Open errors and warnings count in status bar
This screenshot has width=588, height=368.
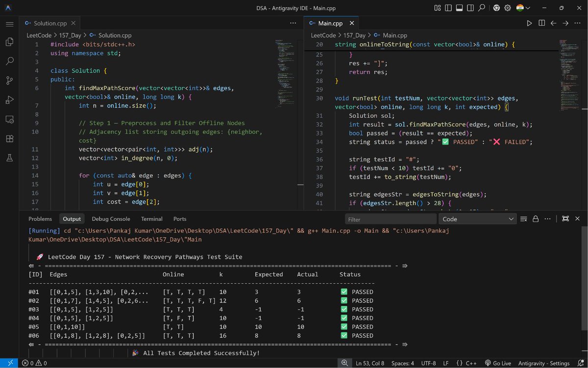[34, 363]
